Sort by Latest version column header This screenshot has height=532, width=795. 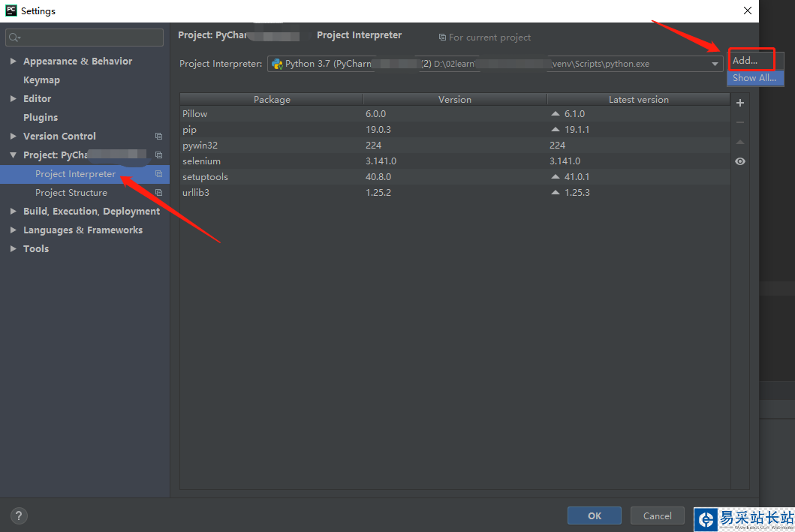pyautogui.click(x=638, y=99)
